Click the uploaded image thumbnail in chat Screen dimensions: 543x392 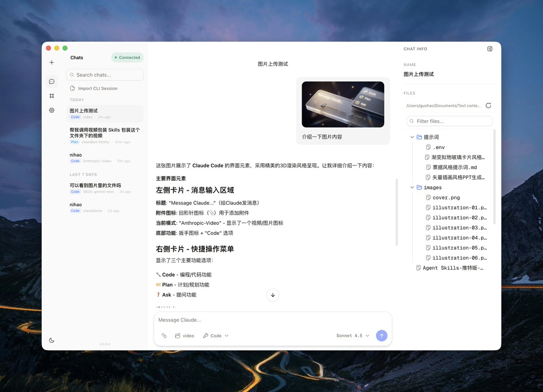click(x=343, y=104)
